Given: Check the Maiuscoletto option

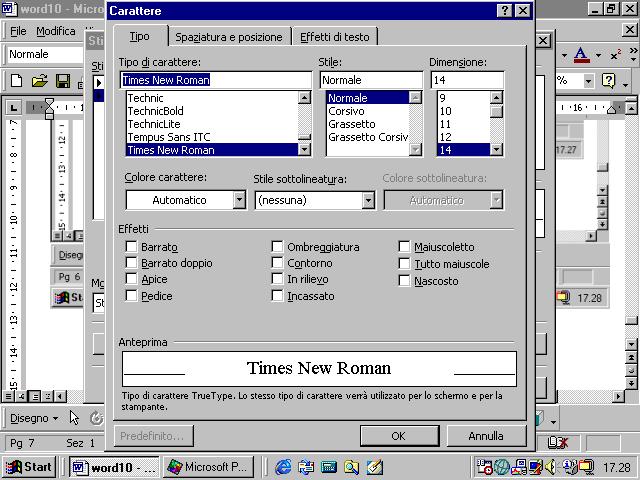Looking at the screenshot, I should point(404,246).
